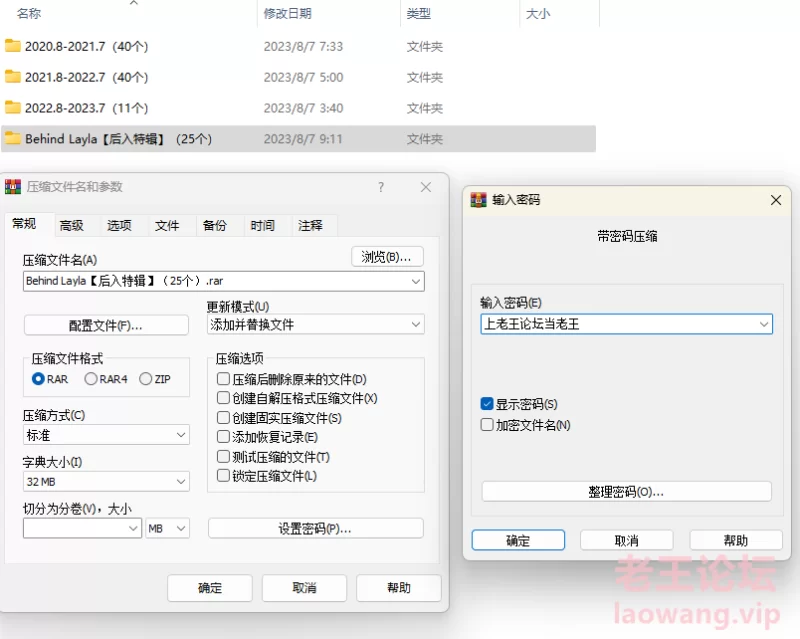Select folder 2021.8-2022.7 (40个)
Image resolution: width=800 pixels, height=639 pixels.
click(86, 77)
